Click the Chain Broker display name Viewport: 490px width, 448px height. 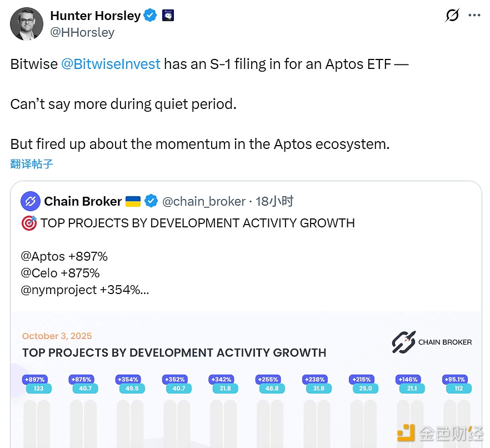(83, 201)
